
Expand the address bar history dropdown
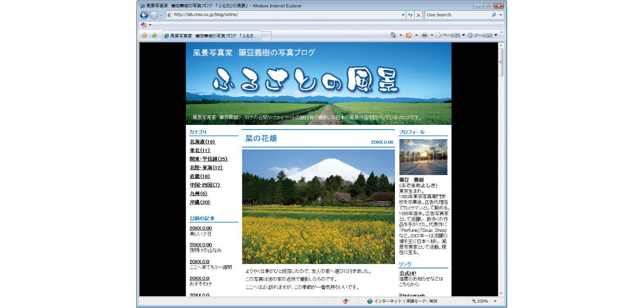pyautogui.click(x=402, y=15)
